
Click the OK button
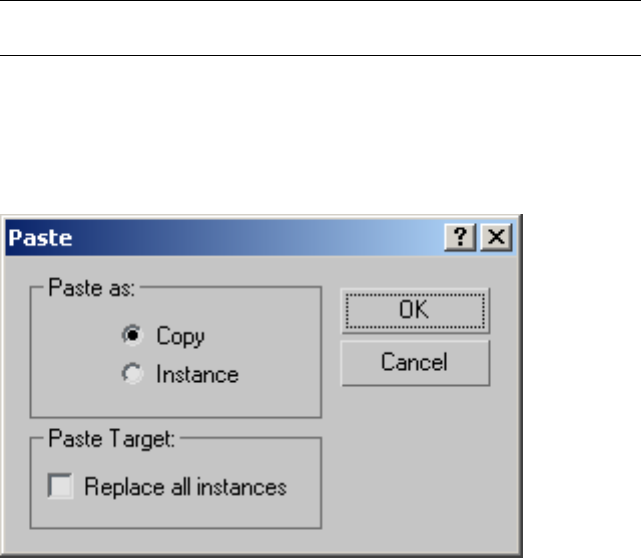point(415,310)
